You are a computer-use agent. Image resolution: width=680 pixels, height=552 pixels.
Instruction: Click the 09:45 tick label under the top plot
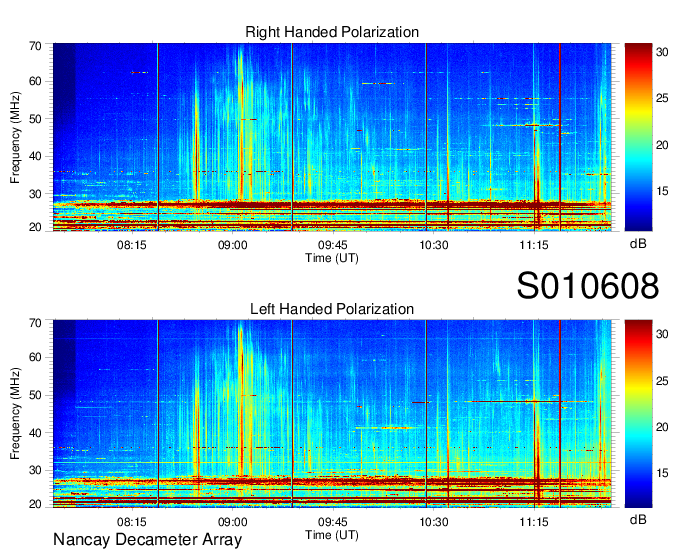pos(333,245)
